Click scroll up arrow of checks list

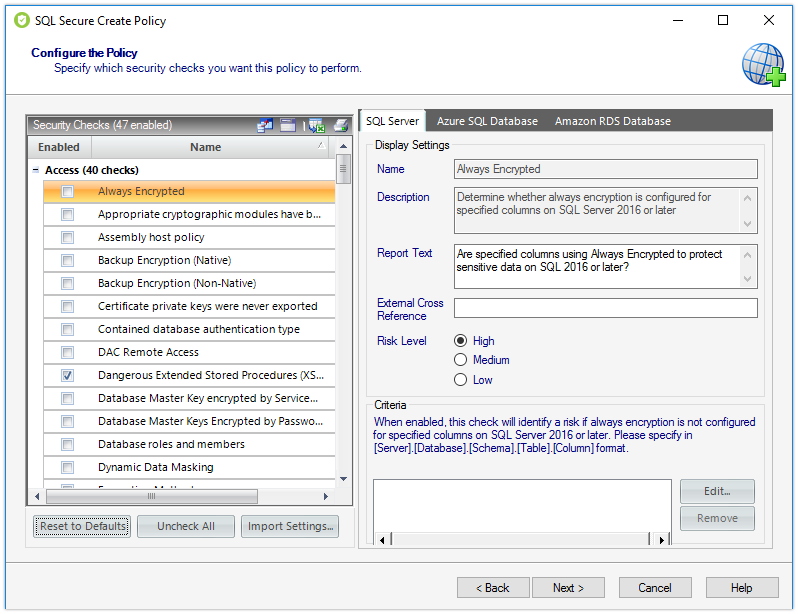pyautogui.click(x=344, y=146)
